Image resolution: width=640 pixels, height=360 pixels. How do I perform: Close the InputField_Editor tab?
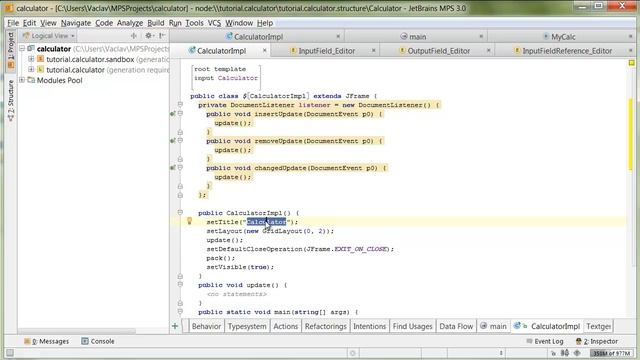[x=373, y=51]
